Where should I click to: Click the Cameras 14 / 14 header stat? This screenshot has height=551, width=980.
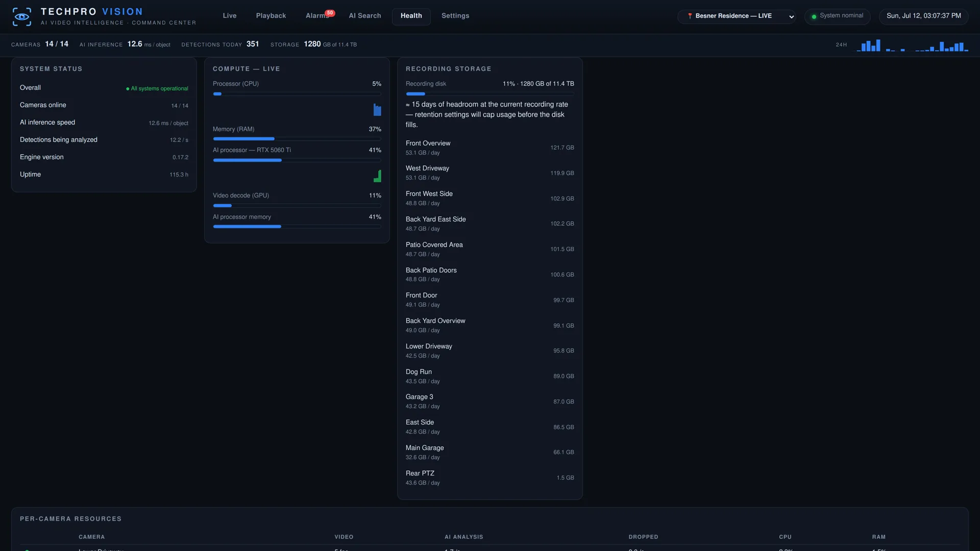pos(40,44)
